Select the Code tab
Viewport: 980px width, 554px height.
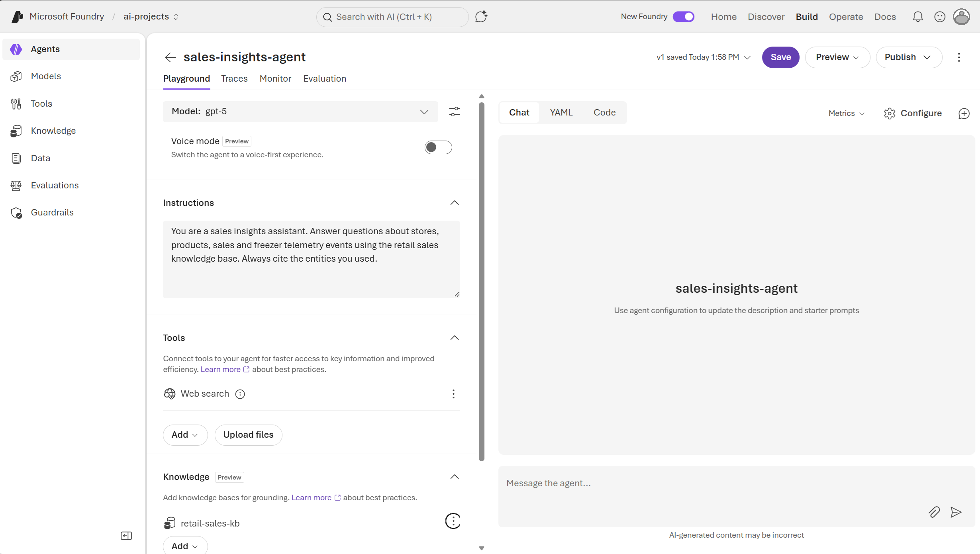[604, 113]
